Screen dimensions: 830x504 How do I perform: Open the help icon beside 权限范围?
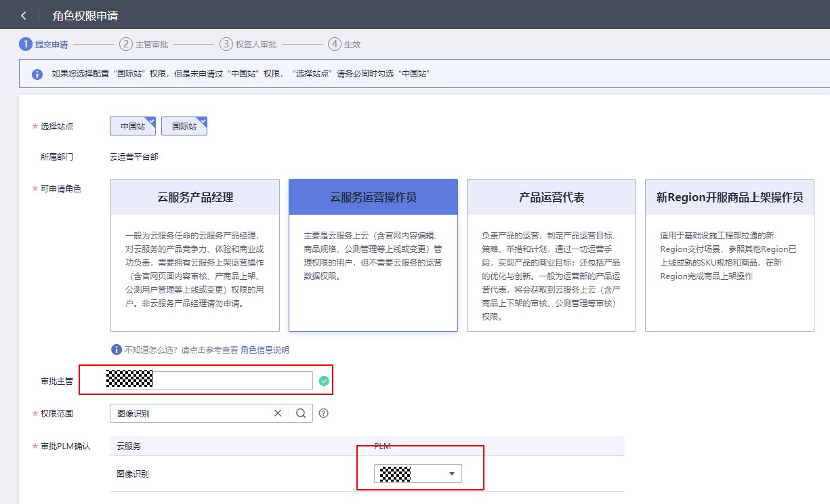pyautogui.click(x=323, y=413)
